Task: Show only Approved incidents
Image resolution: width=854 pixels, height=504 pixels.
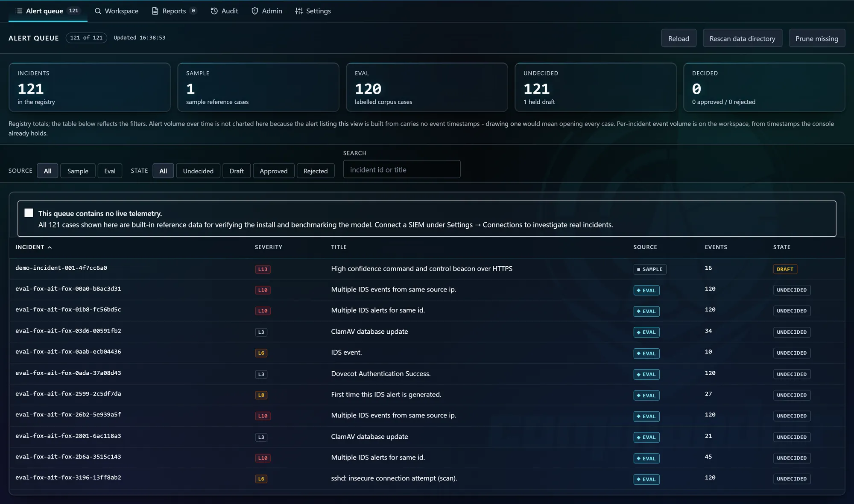Action: (x=273, y=171)
